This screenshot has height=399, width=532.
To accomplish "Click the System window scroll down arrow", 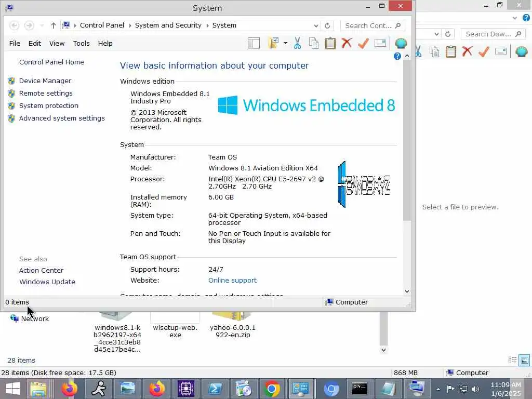I will (x=407, y=291).
